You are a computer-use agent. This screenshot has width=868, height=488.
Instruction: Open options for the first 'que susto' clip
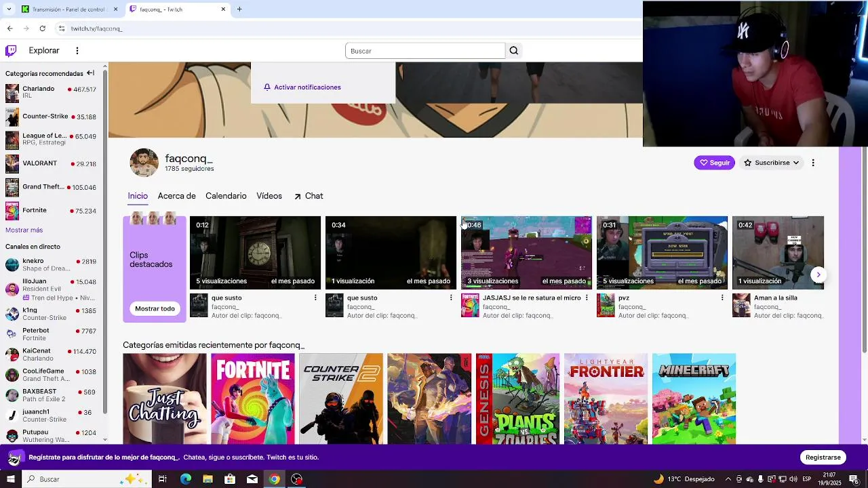[315, 298]
